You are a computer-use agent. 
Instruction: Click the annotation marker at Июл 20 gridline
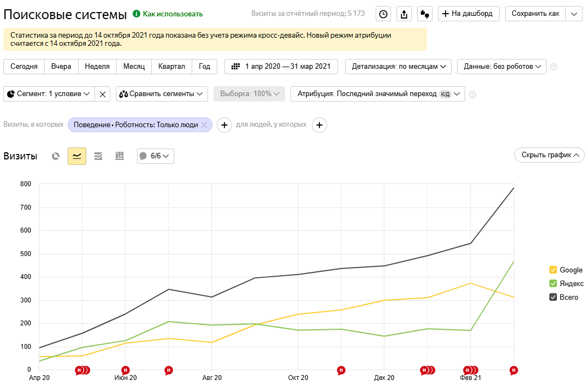tap(169, 370)
